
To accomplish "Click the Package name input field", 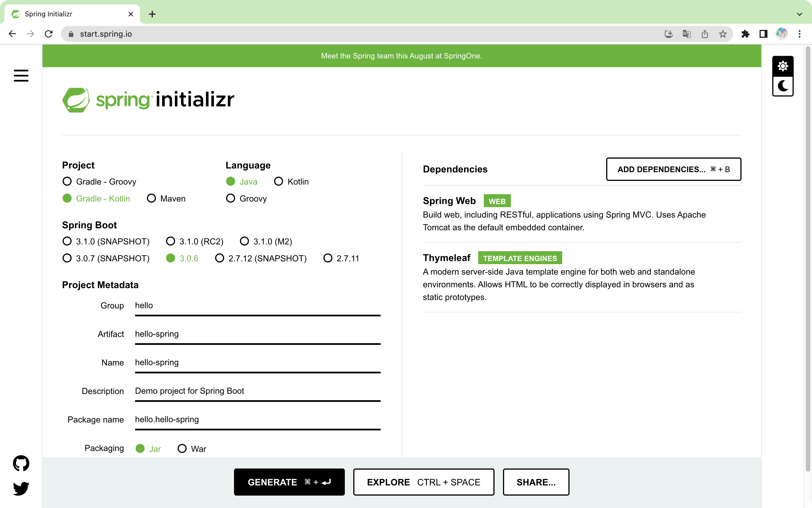I will point(258,420).
